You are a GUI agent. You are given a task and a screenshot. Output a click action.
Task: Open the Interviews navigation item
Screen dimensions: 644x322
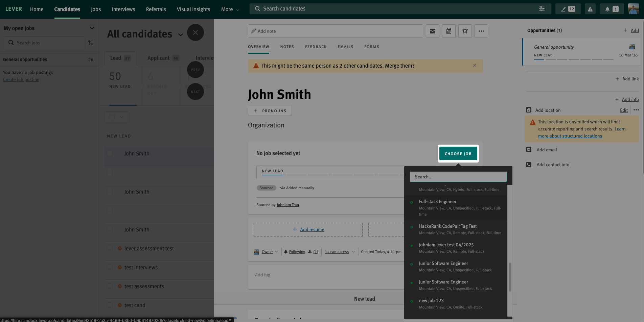(x=123, y=9)
